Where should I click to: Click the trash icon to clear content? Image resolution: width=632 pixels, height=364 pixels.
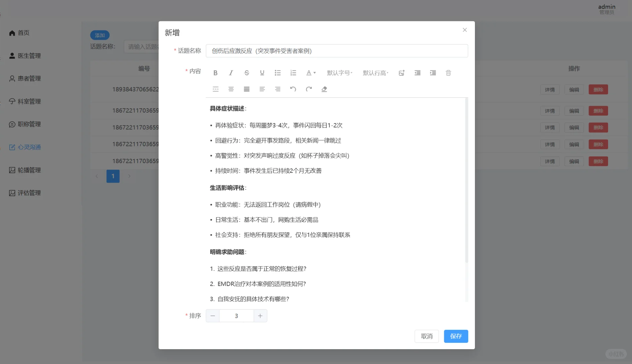(448, 72)
